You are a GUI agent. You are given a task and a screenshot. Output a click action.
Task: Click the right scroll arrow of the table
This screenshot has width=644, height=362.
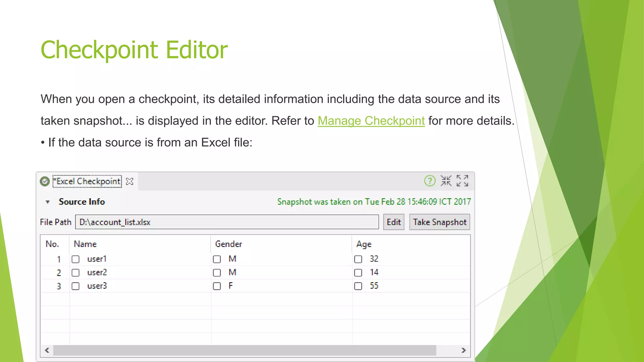(x=464, y=350)
